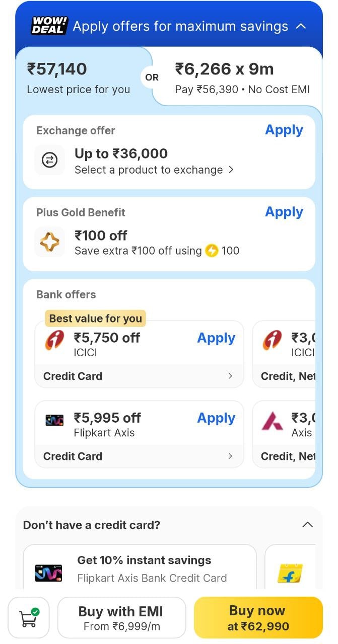Apply the ICICI ₹5,750 off offer

click(x=216, y=338)
